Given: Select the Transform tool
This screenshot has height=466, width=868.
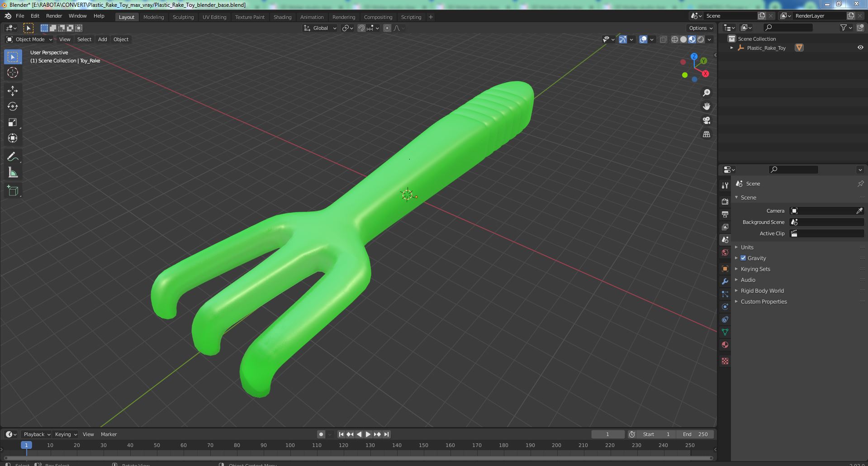Looking at the screenshot, I should [x=13, y=138].
